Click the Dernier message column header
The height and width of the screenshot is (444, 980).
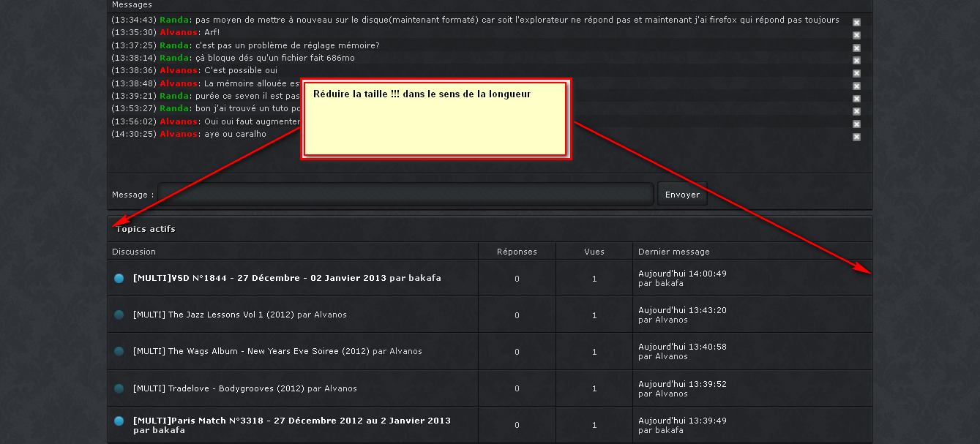674,252
